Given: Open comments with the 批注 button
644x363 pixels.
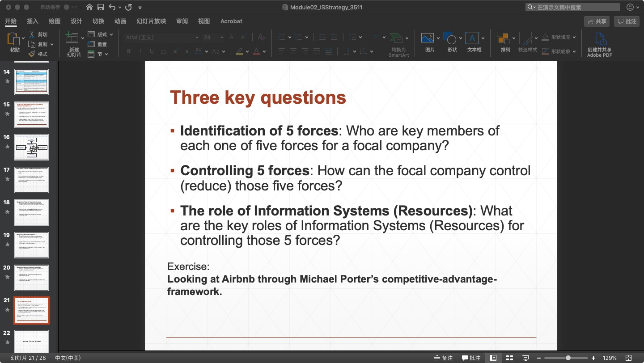Looking at the screenshot, I should tap(627, 21).
